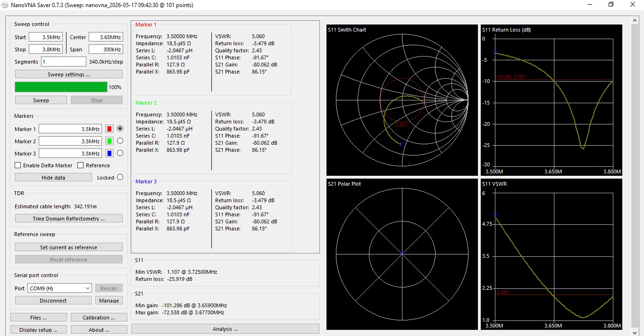Click the blue marker on Return Loss chart
The height and width of the screenshot is (336, 644).
tap(495, 53)
